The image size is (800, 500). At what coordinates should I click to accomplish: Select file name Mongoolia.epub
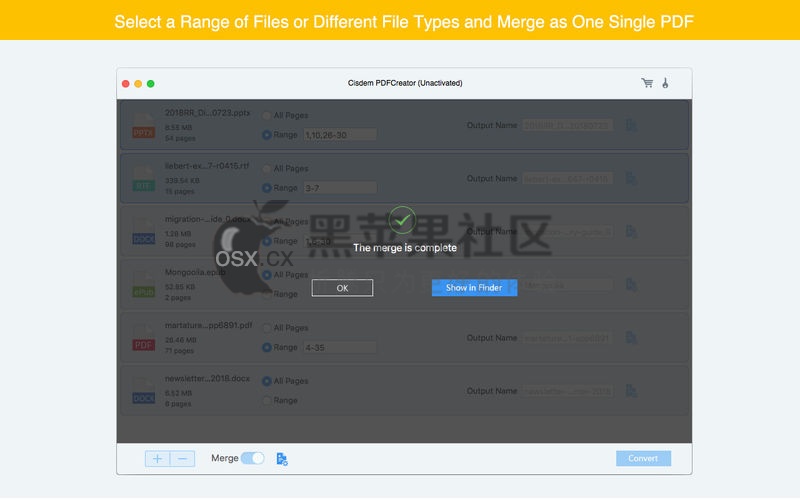(195, 272)
